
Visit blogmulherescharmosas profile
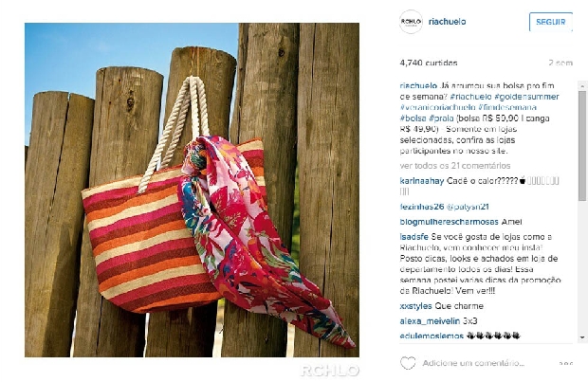(450, 222)
